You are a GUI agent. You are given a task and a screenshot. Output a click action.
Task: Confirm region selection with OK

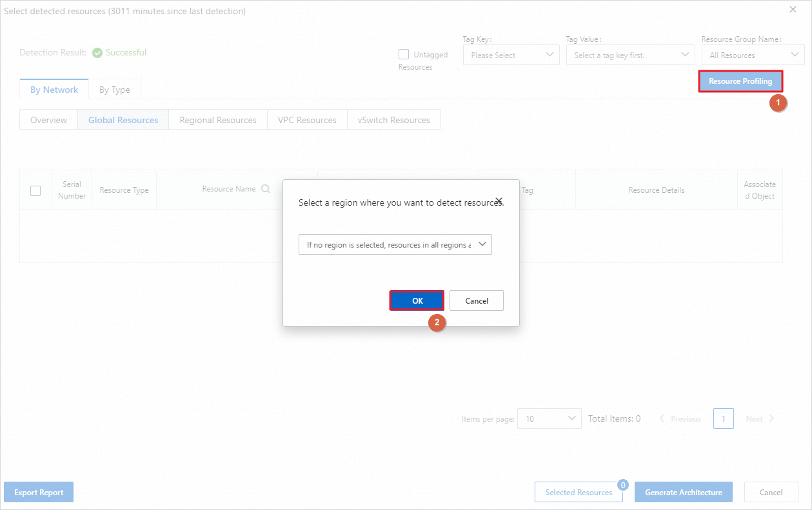coord(417,300)
